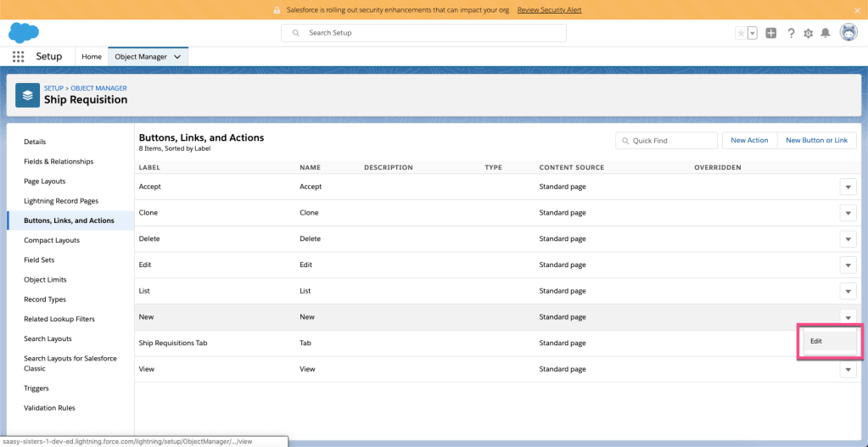Viewport: 868px width, 447px height.
Task: Open the Help question mark icon
Action: (791, 33)
